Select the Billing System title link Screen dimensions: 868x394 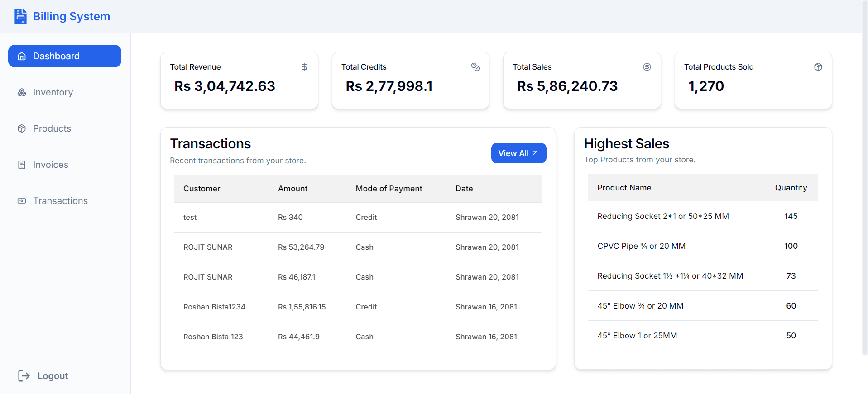click(x=72, y=17)
